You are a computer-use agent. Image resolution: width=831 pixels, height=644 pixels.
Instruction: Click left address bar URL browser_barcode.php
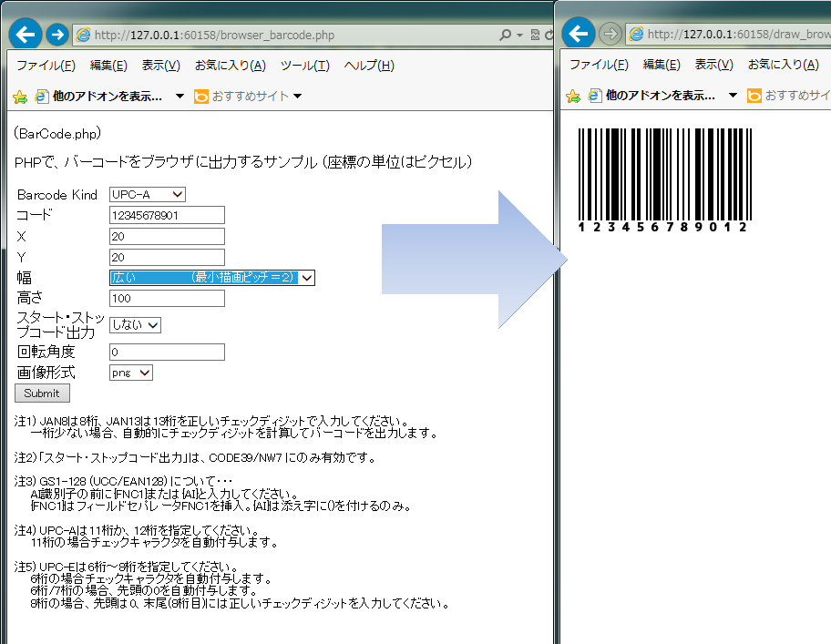(x=215, y=35)
